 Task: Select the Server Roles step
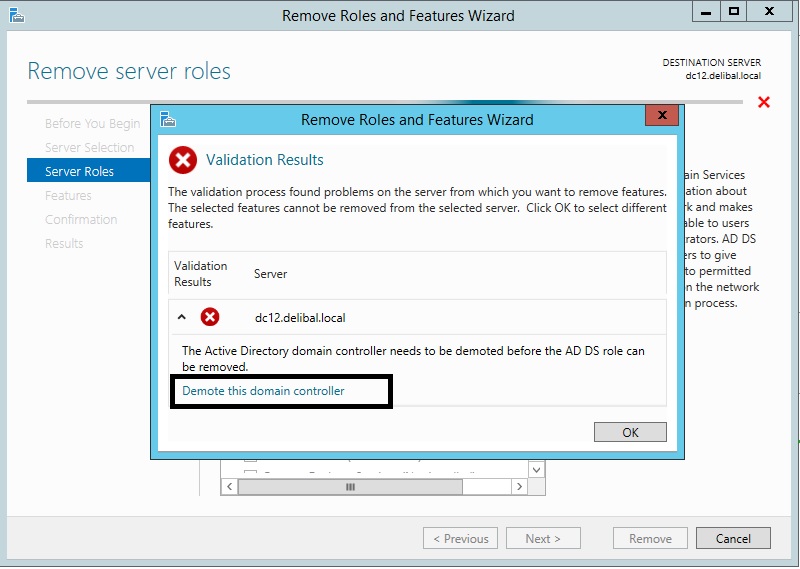tap(79, 172)
